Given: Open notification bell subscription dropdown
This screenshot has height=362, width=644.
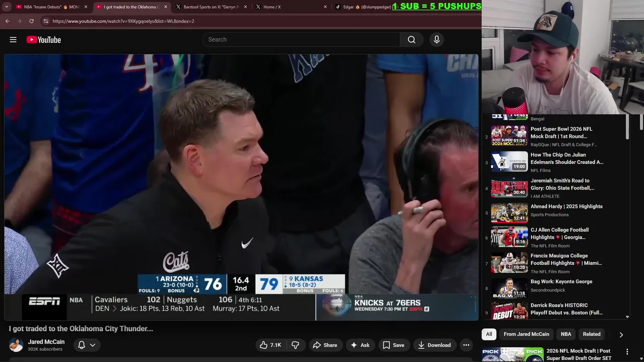Looking at the screenshot, I should pyautogui.click(x=86, y=345).
